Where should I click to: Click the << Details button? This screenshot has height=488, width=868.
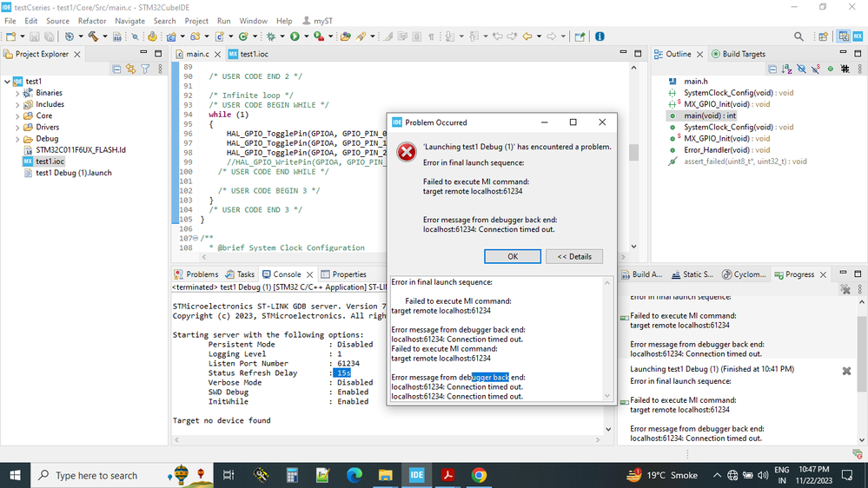click(573, 256)
